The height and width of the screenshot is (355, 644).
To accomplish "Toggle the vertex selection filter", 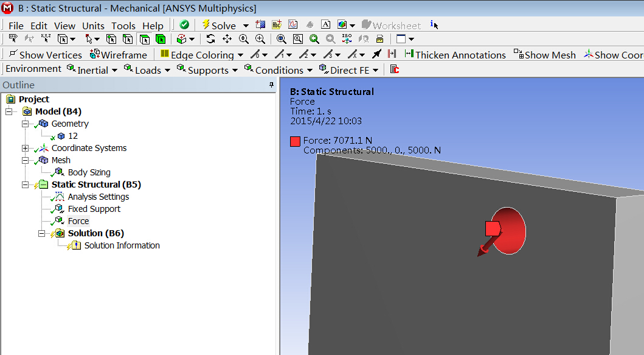I will click(x=111, y=39).
